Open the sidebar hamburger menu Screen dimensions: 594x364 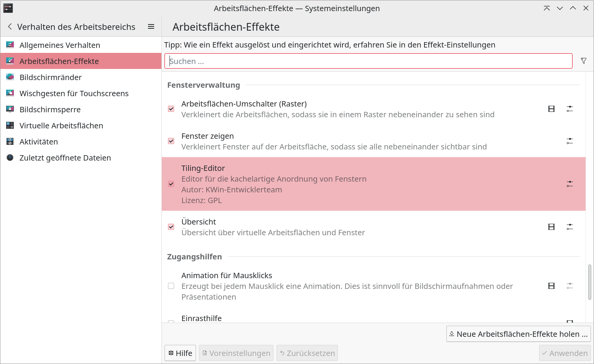coord(151,27)
